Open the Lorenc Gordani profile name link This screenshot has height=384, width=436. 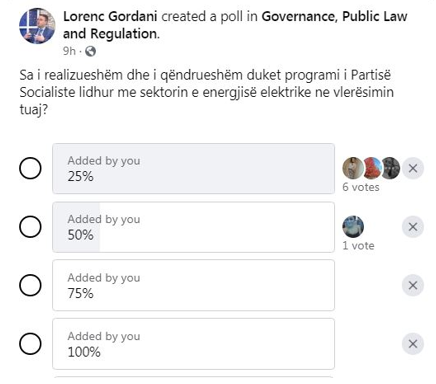click(x=110, y=16)
